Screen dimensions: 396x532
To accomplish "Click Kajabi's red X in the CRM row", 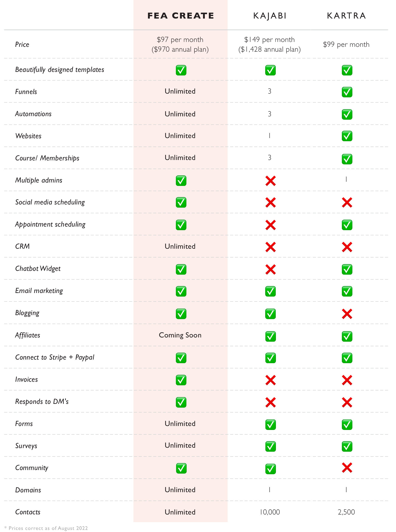I will tap(270, 247).
